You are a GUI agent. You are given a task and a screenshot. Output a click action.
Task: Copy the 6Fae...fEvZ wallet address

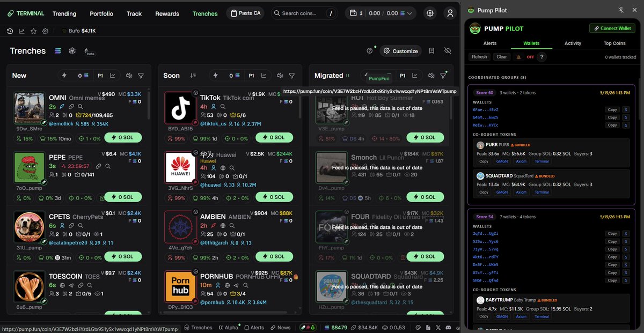click(x=612, y=109)
